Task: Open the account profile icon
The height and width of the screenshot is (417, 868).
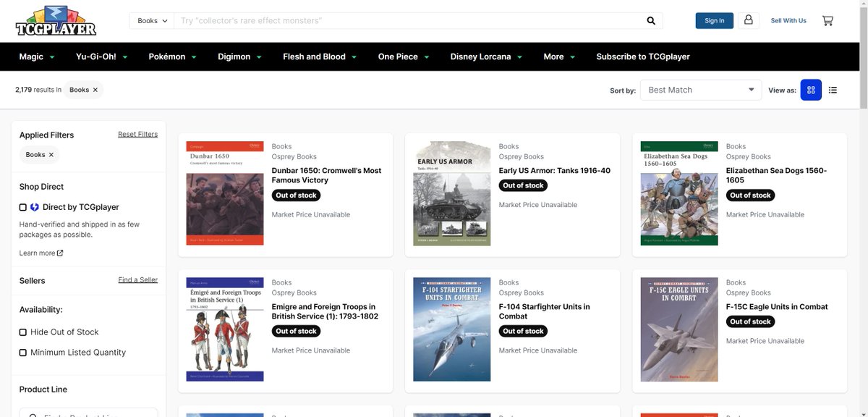Action: 749,20
